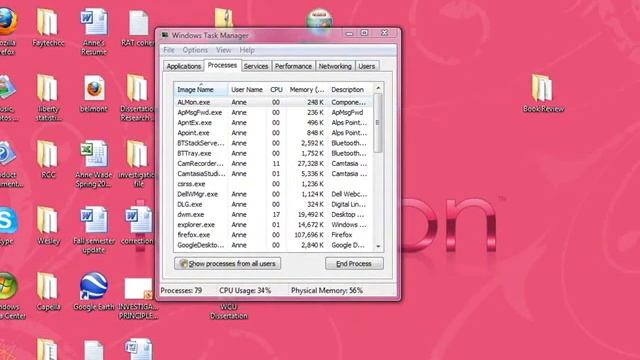
Task: Select the CamtasiaStudi... process row
Action: (273, 173)
